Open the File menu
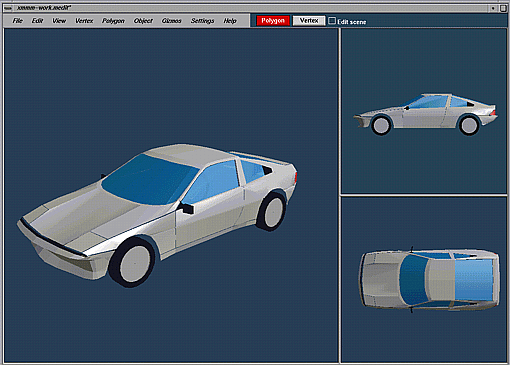This screenshot has width=510, height=365. (x=18, y=21)
